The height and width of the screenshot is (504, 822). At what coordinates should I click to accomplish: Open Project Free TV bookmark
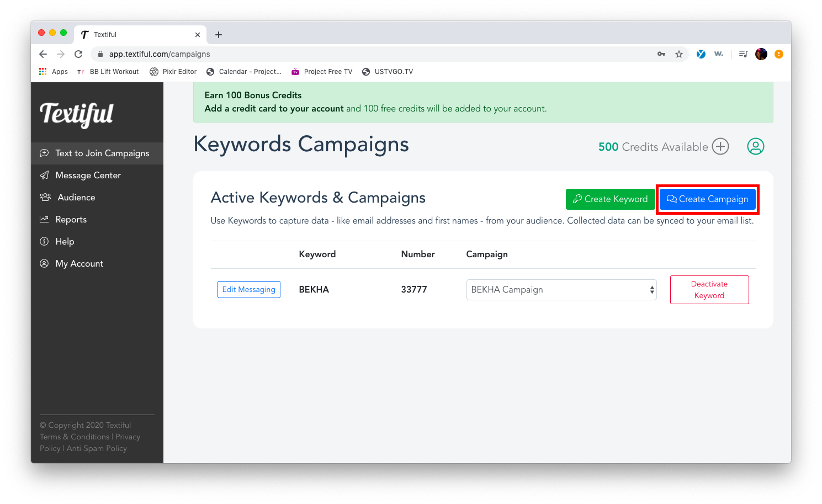[322, 72]
